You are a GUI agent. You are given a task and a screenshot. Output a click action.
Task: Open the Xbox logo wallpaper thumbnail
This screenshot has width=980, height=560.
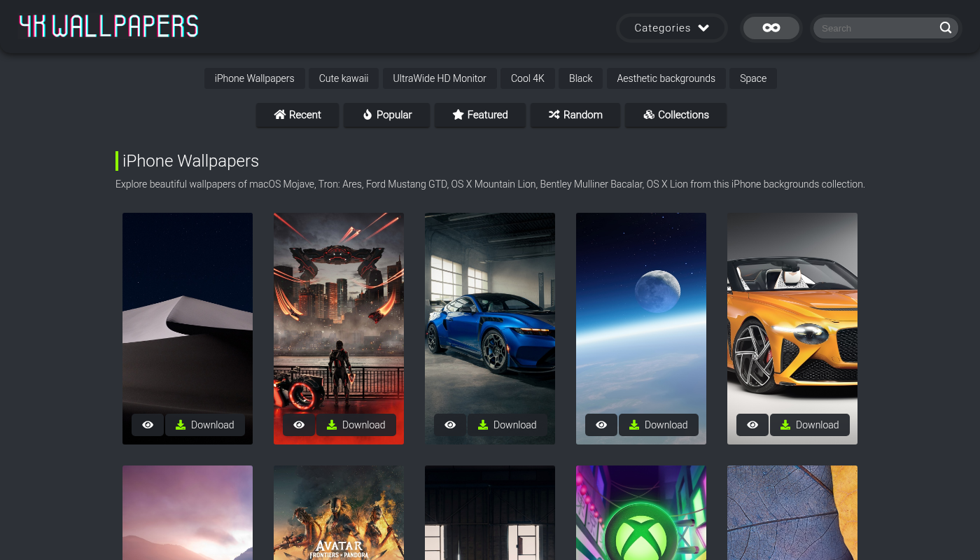(640, 514)
